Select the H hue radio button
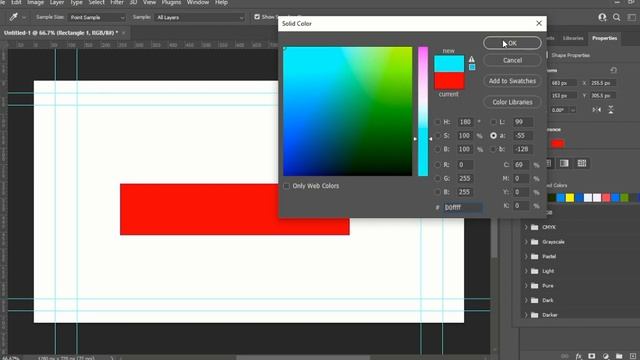Screen dimensions: 640x360 tap(438, 122)
